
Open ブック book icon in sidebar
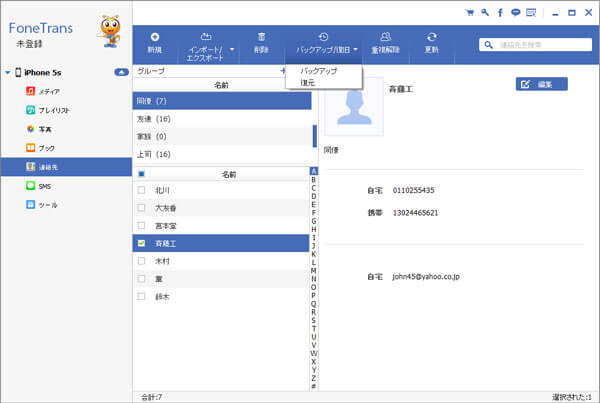(x=31, y=148)
